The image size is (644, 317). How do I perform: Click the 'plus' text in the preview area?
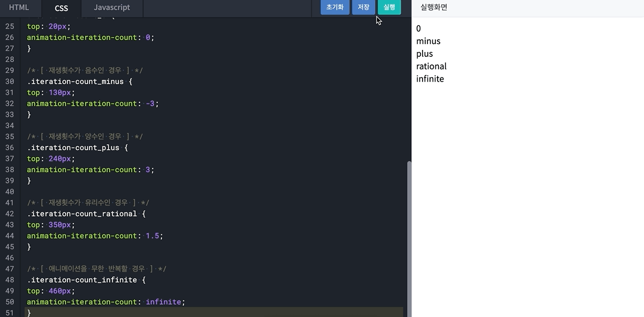click(424, 53)
